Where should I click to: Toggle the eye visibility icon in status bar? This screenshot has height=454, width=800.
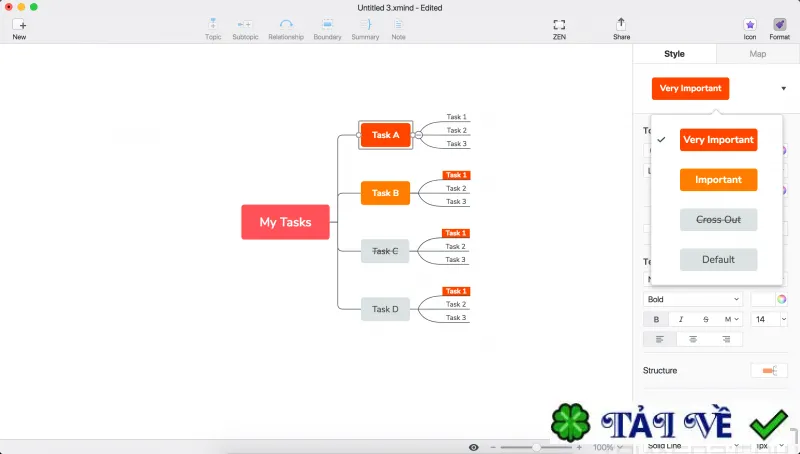[x=473, y=447]
